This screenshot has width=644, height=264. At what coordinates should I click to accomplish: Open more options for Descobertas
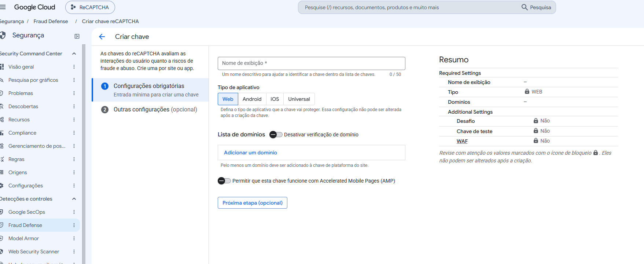pos(74,106)
